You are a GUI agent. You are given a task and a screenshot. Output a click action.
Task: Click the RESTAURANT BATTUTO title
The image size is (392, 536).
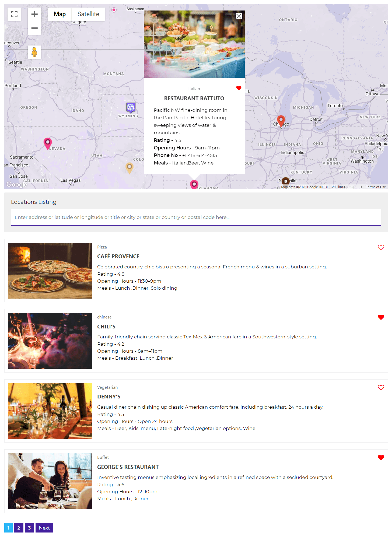(x=194, y=98)
